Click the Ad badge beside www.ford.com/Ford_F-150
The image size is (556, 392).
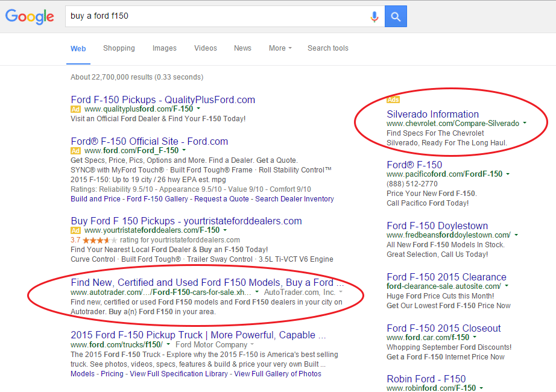(75, 150)
